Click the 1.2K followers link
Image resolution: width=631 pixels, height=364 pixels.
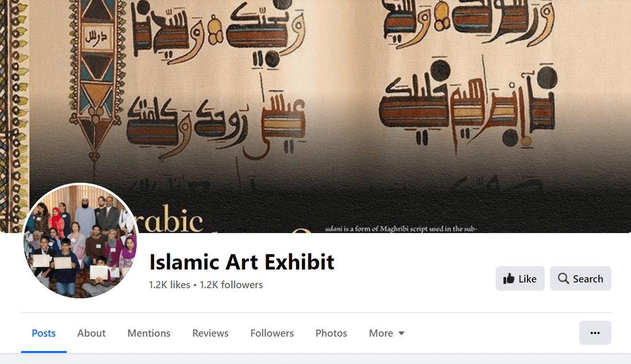coord(231,285)
